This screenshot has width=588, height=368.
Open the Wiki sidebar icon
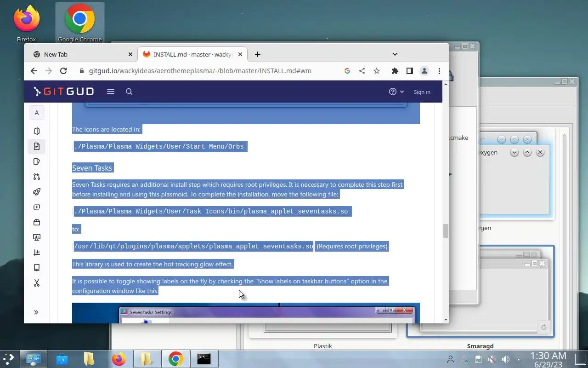pyautogui.click(x=37, y=268)
